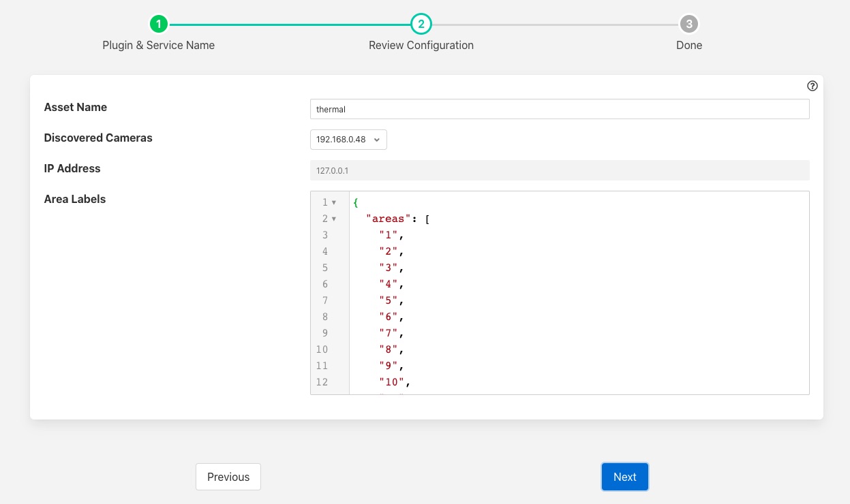
Task: Go to Plugin & Service Name step
Action: pyautogui.click(x=158, y=45)
